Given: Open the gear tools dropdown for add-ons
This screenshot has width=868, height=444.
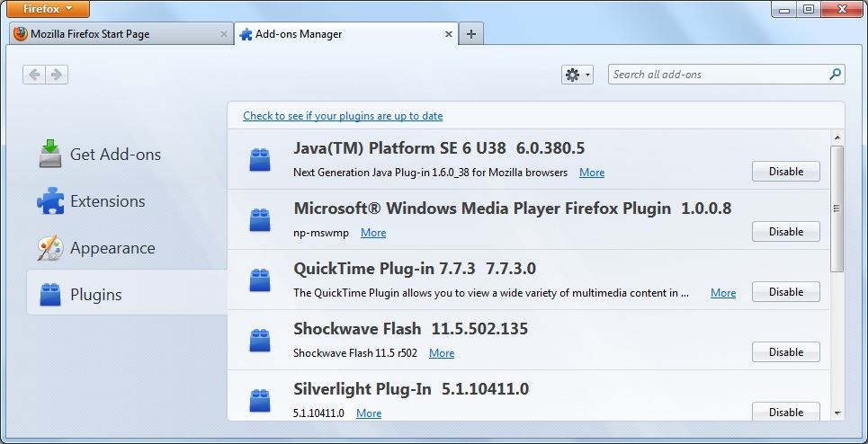Looking at the screenshot, I should point(577,75).
